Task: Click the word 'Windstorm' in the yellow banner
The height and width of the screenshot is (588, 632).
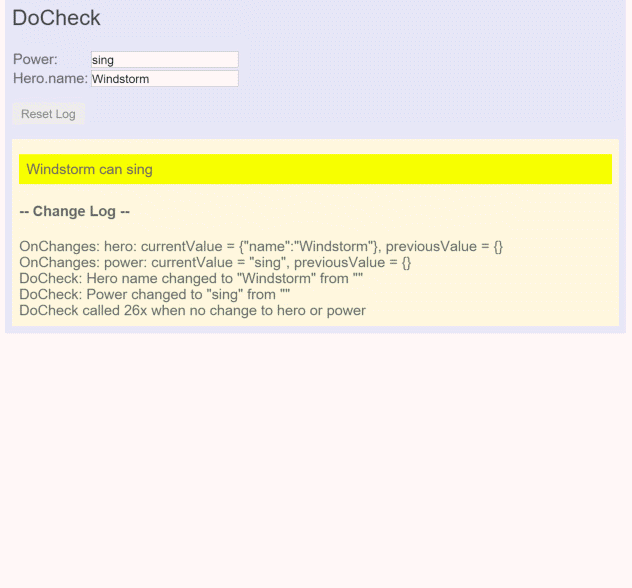Action: tap(60, 169)
